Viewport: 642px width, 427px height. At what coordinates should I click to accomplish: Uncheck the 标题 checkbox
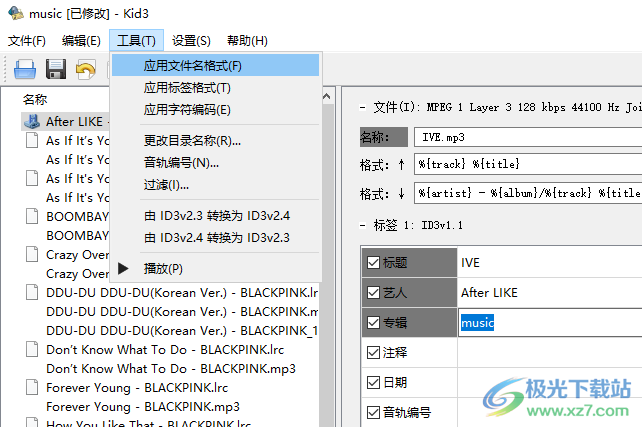pos(373,263)
